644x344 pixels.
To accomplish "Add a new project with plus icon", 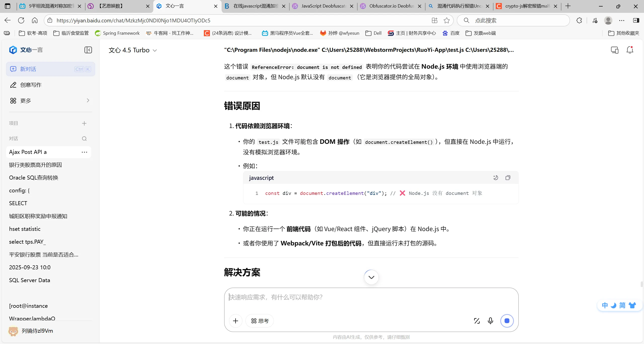I will 84,123.
